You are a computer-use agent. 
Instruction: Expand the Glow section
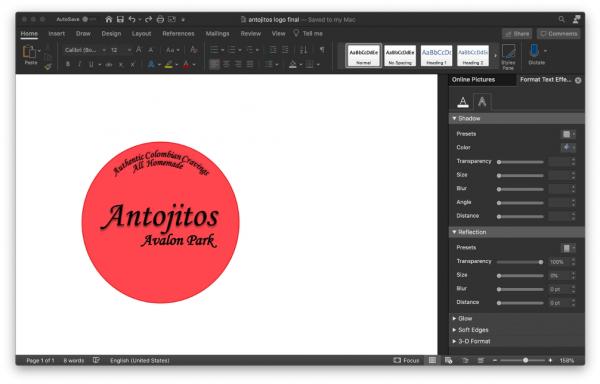pos(454,318)
